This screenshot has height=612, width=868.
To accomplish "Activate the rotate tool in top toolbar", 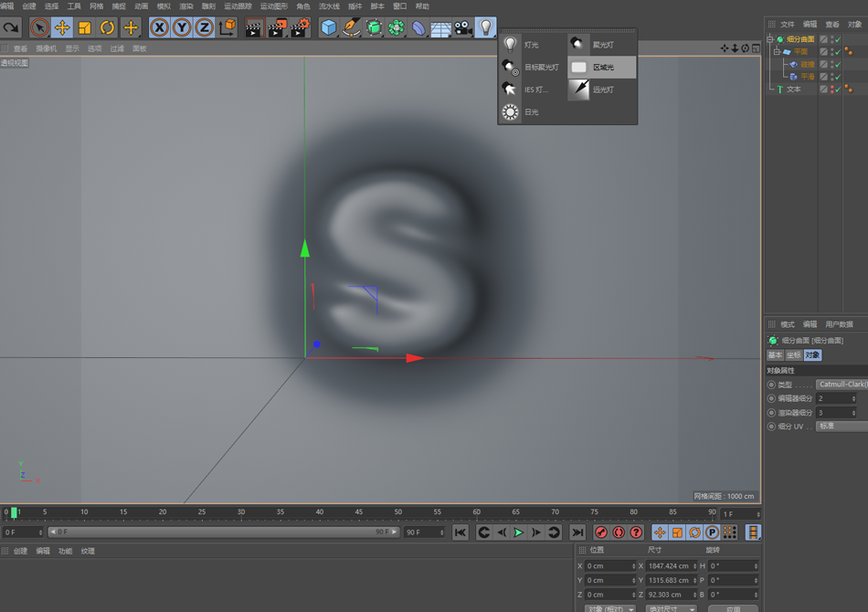I will (x=108, y=27).
